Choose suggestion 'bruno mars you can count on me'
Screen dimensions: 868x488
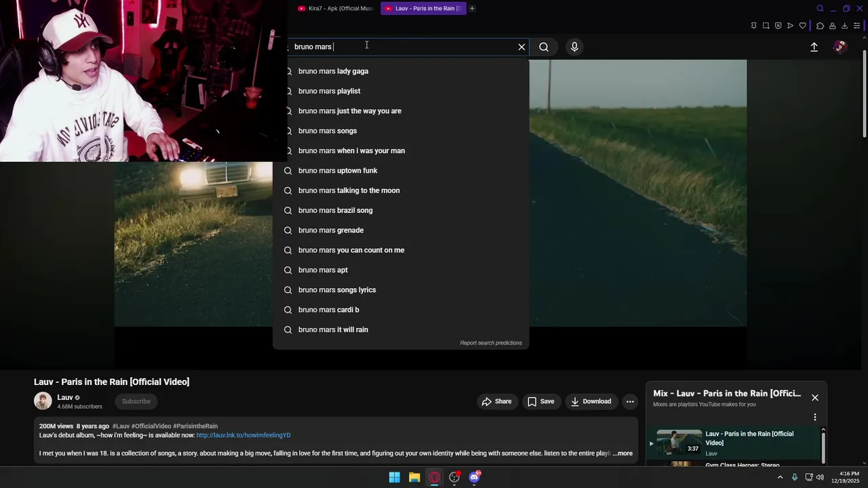(x=401, y=250)
